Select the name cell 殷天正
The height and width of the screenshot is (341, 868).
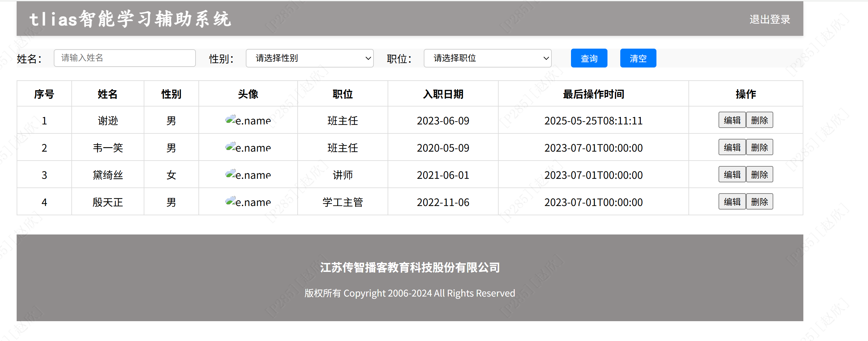(108, 202)
